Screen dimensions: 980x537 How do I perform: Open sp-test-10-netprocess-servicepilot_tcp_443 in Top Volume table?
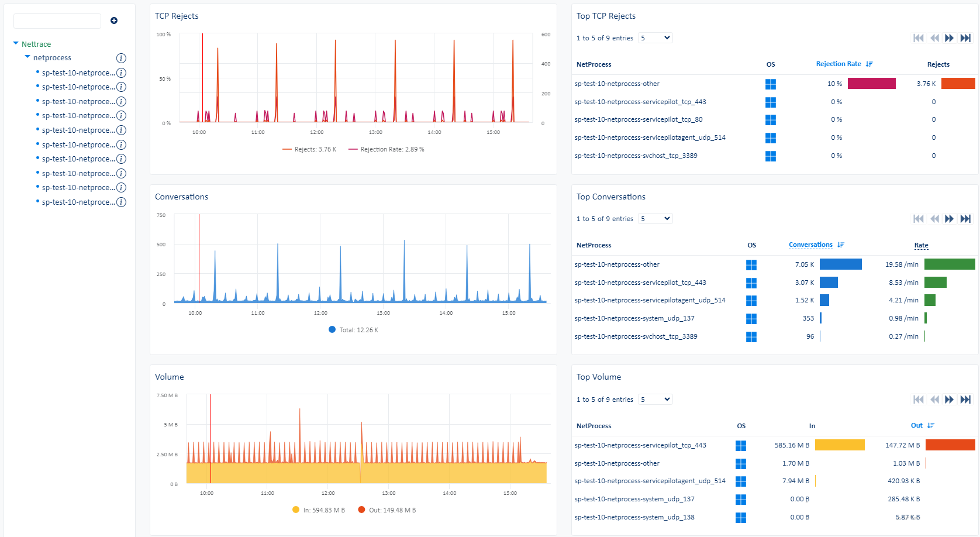point(640,446)
